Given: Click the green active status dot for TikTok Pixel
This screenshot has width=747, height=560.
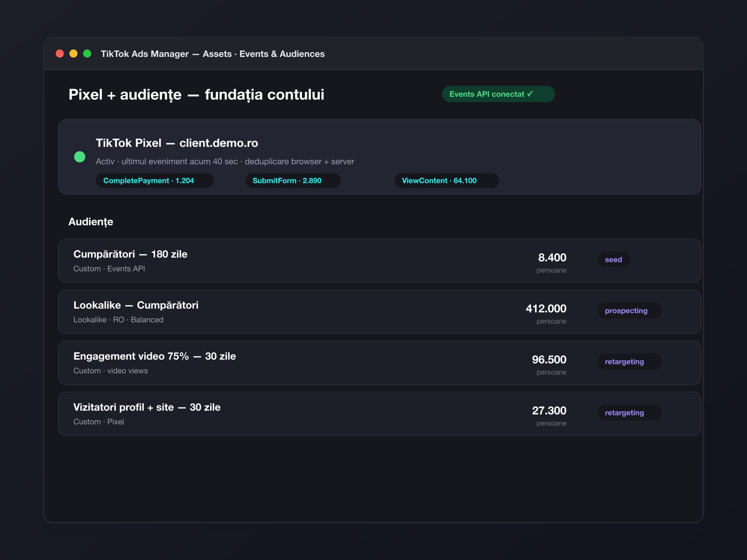Looking at the screenshot, I should (80, 157).
